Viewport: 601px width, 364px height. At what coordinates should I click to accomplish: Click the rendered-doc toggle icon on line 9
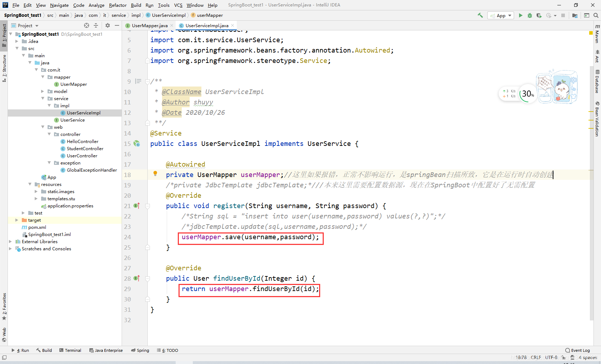(138, 81)
